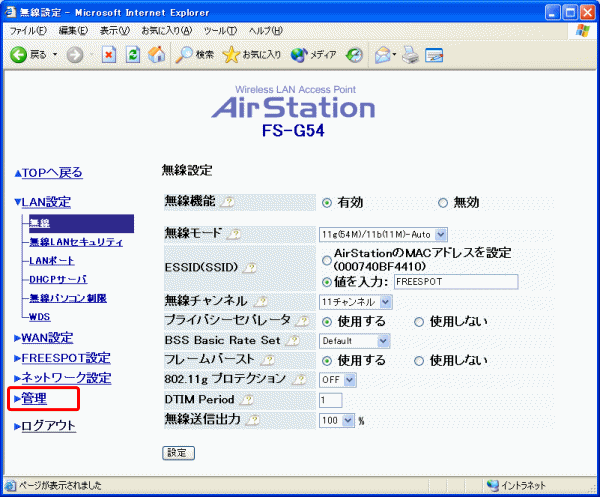Image resolution: width=600 pixels, height=497 pixels.
Task: Open help icon beside 無線モード
Action: click(234, 234)
